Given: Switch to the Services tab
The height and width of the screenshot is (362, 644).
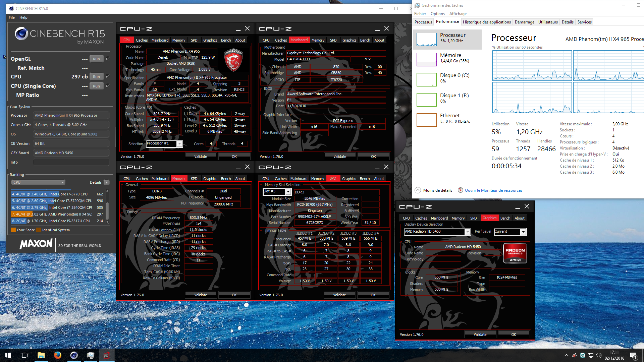Looking at the screenshot, I should pos(584,22).
